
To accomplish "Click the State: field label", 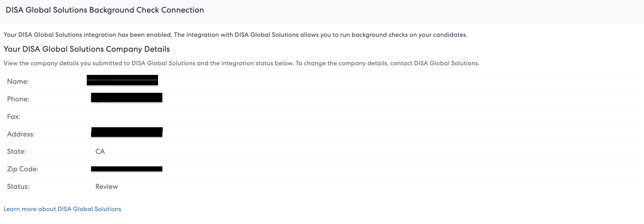I will [x=17, y=151].
